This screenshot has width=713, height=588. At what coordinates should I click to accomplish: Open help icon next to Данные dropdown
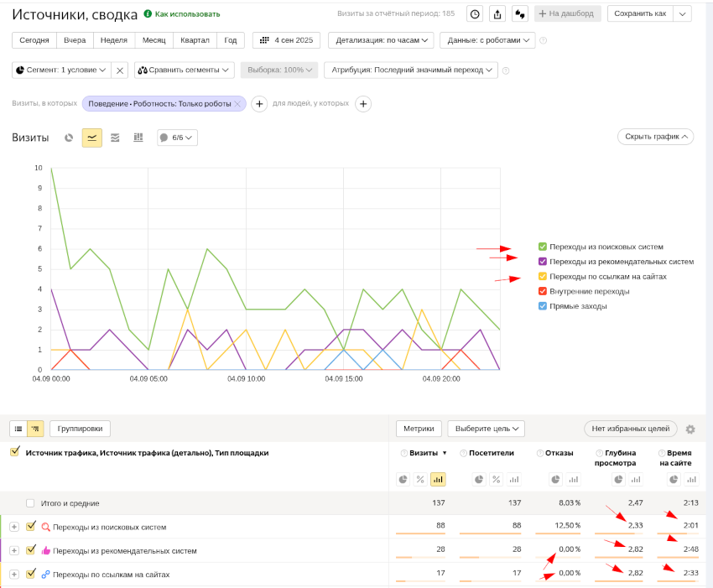pyautogui.click(x=543, y=40)
